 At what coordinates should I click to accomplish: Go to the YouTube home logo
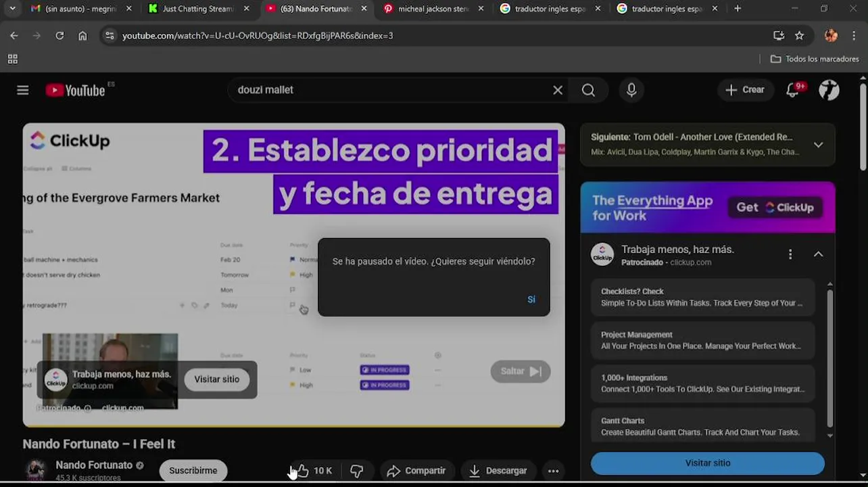pos(75,90)
